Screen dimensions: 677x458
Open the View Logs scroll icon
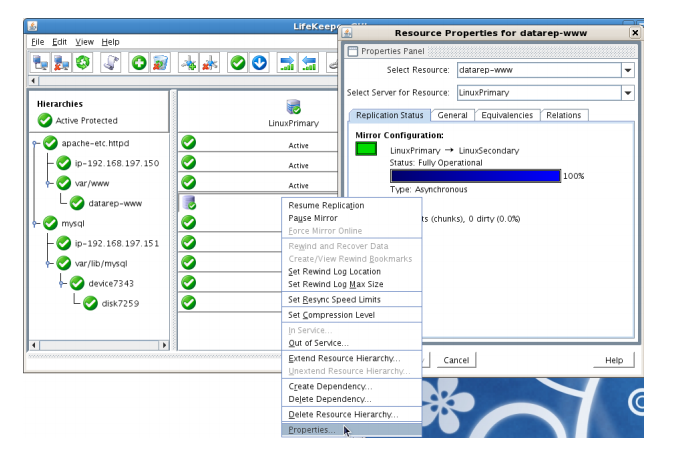(111, 63)
